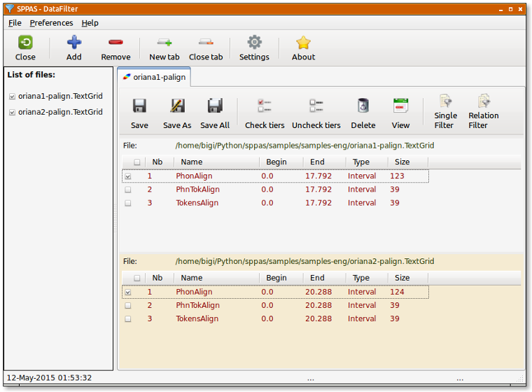Toggle oriana2-palign.TextGrid file checkbox
This screenshot has width=532, height=392.
[x=12, y=112]
